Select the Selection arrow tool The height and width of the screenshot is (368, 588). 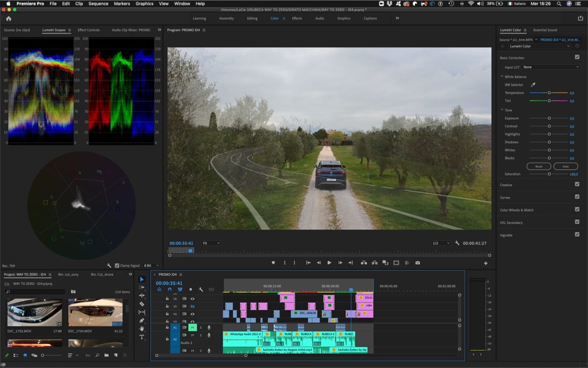click(142, 279)
